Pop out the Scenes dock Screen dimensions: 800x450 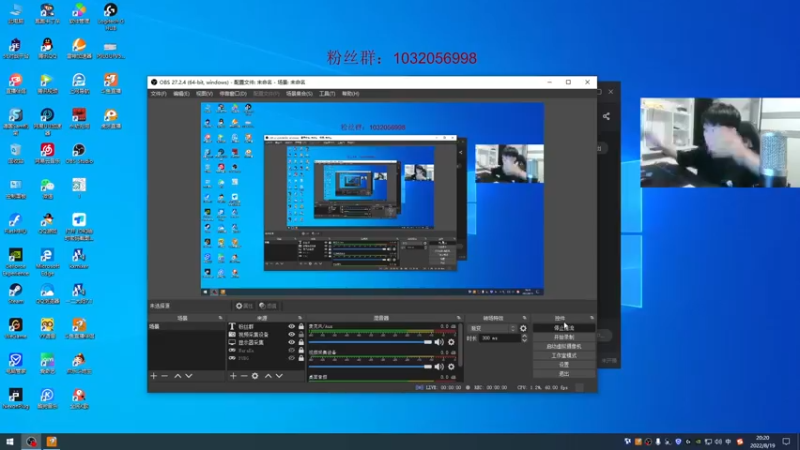point(220,318)
